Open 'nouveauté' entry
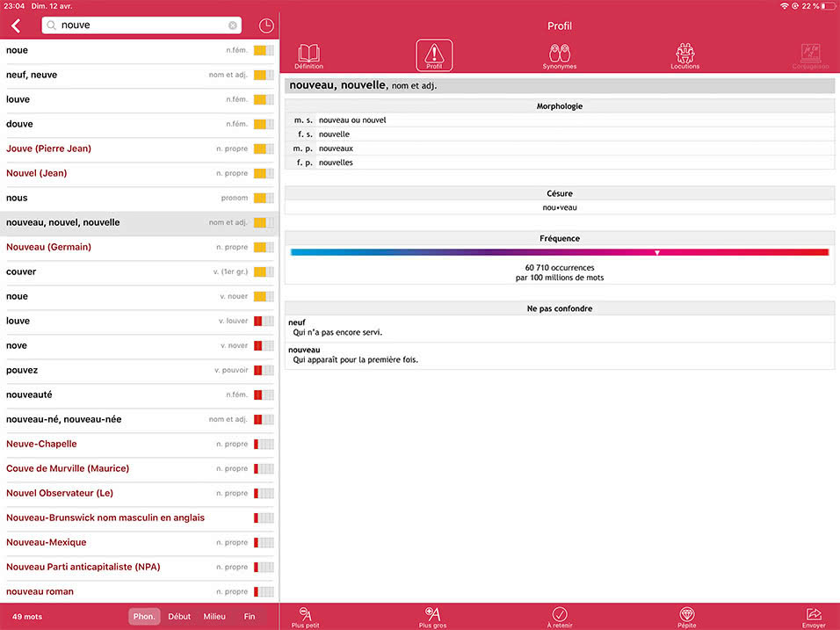This screenshot has height=630, width=840. (x=140, y=395)
